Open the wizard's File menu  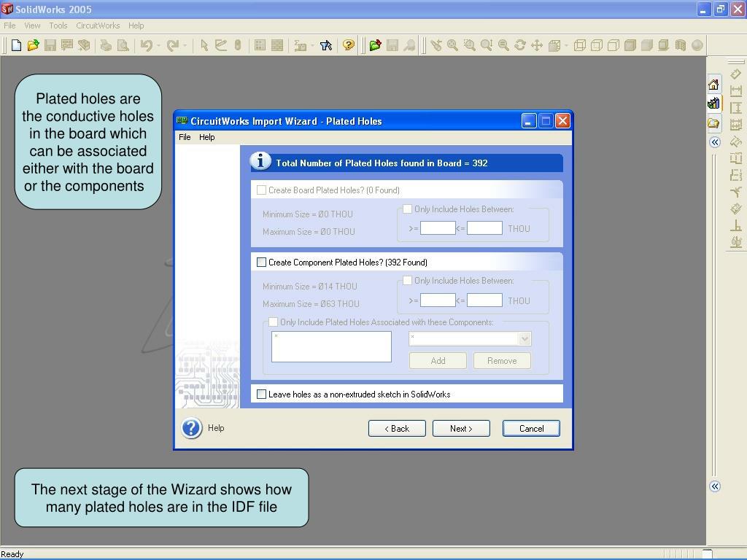(x=185, y=137)
